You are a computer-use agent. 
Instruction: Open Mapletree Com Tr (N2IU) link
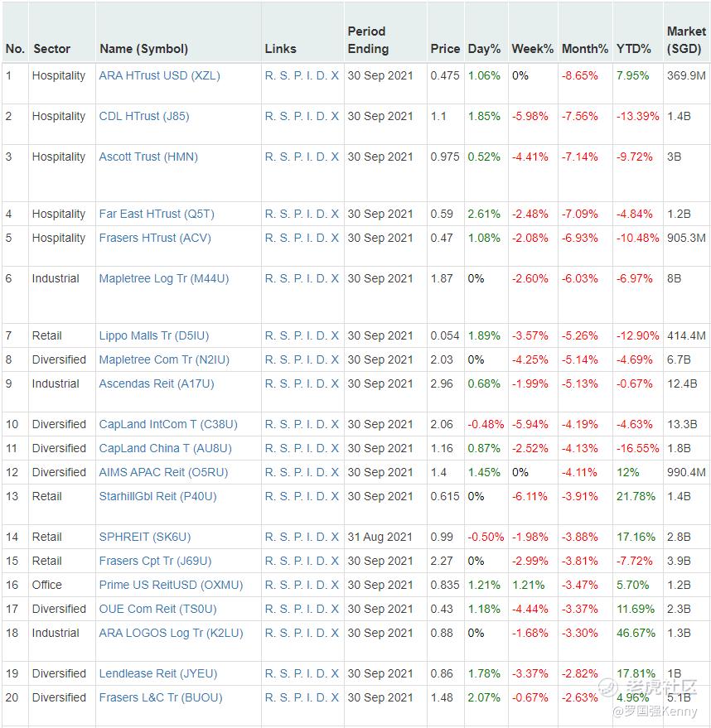pos(164,359)
